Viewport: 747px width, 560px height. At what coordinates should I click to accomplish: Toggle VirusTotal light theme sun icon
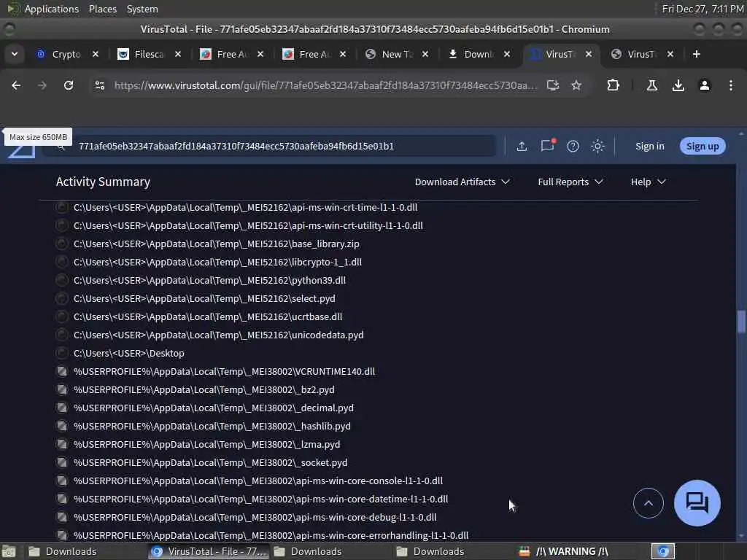597,146
